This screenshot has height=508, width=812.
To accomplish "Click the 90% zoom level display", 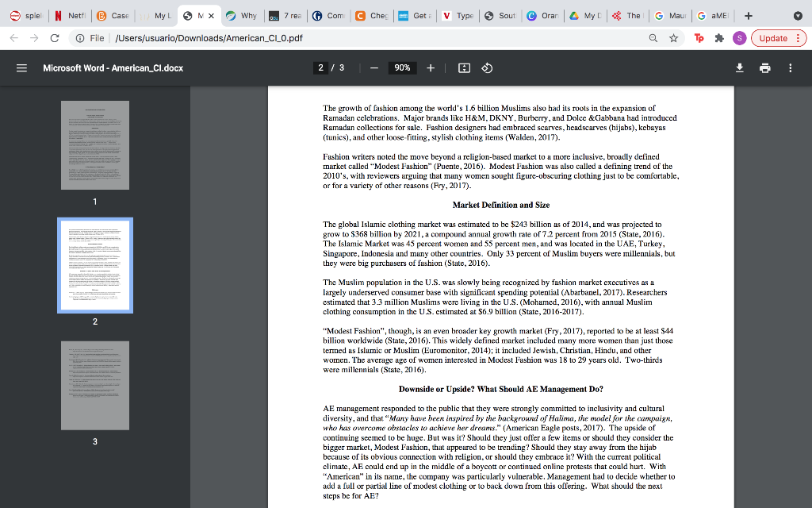I will point(400,67).
